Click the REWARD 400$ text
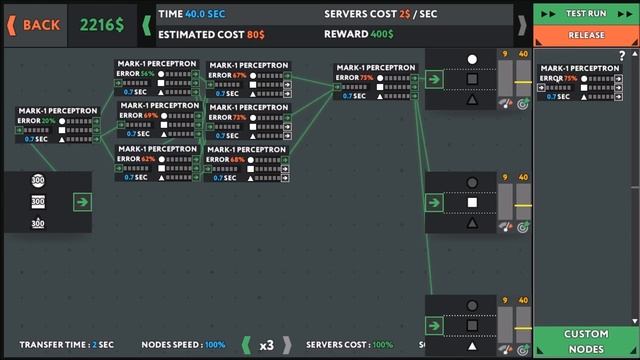Image resolution: width=640 pixels, height=360 pixels. pyautogui.click(x=359, y=34)
